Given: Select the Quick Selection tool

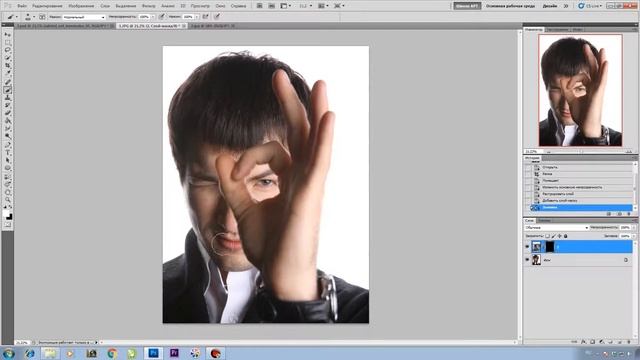Looking at the screenshot, I should [x=7, y=58].
